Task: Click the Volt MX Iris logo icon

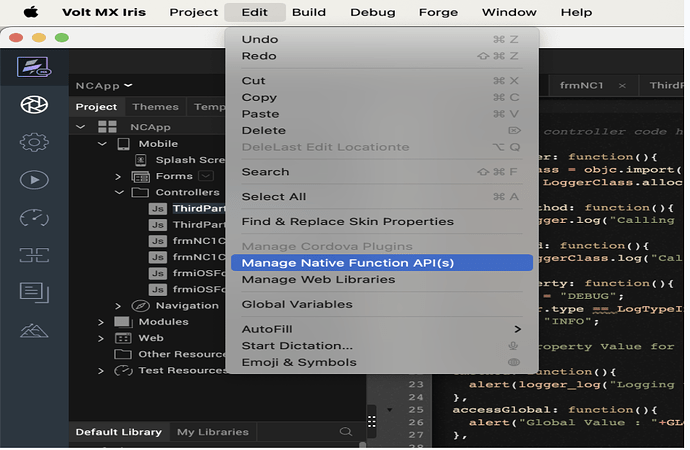Action: [34, 67]
